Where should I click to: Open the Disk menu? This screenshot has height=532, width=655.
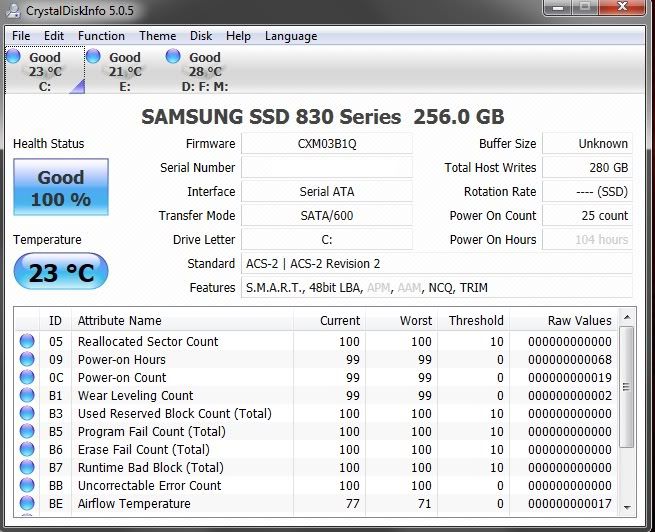pos(201,36)
